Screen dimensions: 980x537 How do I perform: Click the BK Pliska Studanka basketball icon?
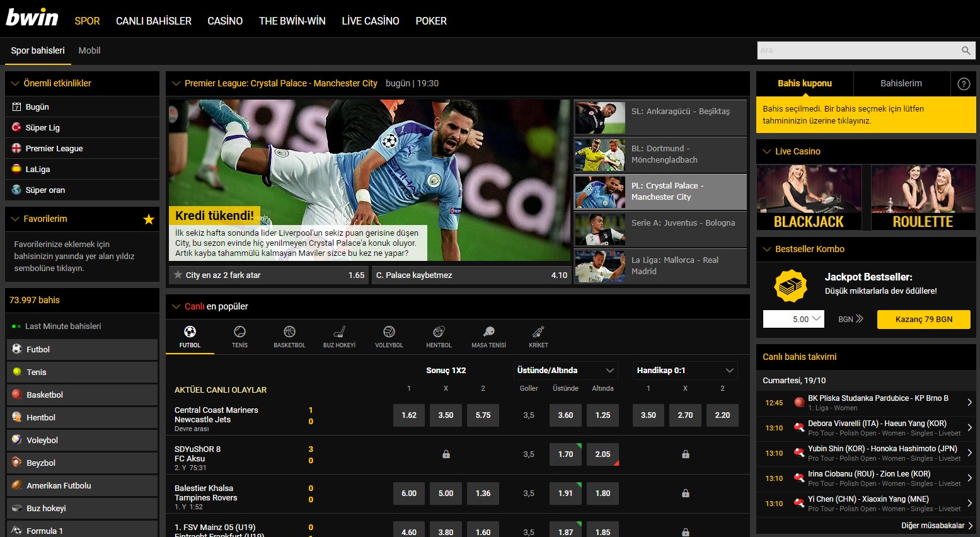pos(799,402)
